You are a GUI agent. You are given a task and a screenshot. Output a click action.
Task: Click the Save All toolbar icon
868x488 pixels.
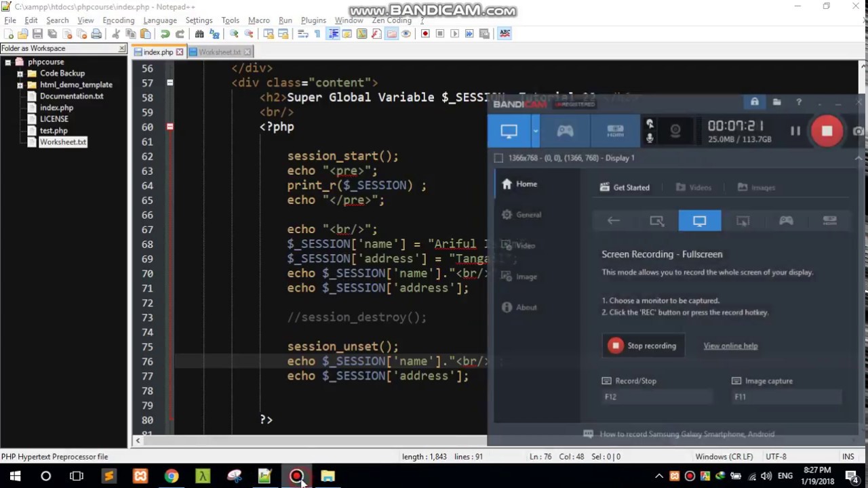tap(52, 34)
